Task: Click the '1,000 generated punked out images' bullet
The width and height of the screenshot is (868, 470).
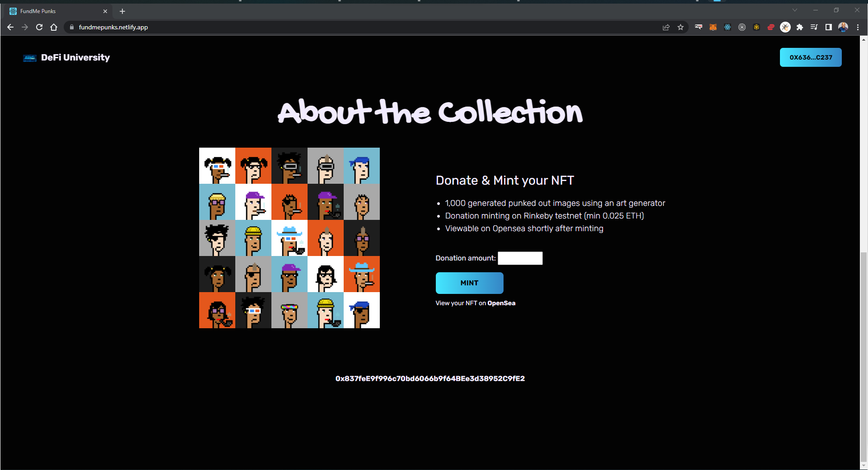Action: [x=555, y=203]
